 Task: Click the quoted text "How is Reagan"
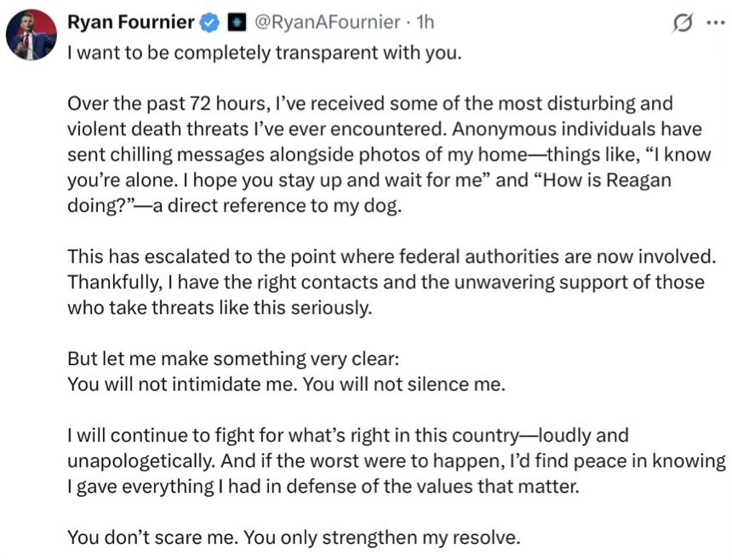tap(601, 180)
